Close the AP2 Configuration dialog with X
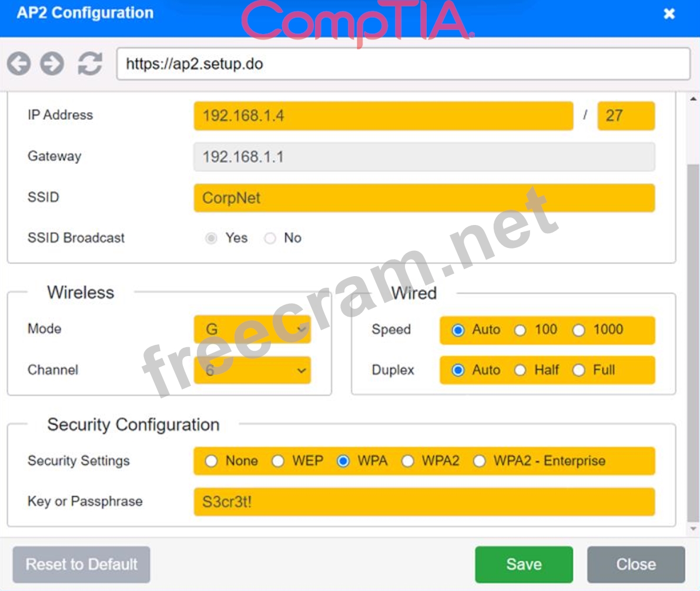 pyautogui.click(x=669, y=14)
